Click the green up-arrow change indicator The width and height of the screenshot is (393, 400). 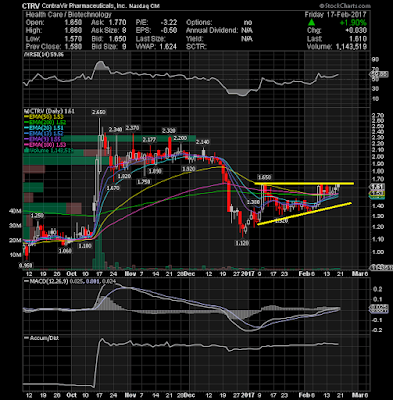(x=311, y=22)
